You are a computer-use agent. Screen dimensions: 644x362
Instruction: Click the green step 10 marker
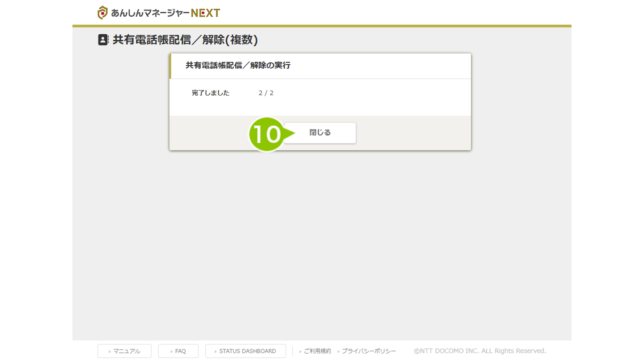click(267, 134)
